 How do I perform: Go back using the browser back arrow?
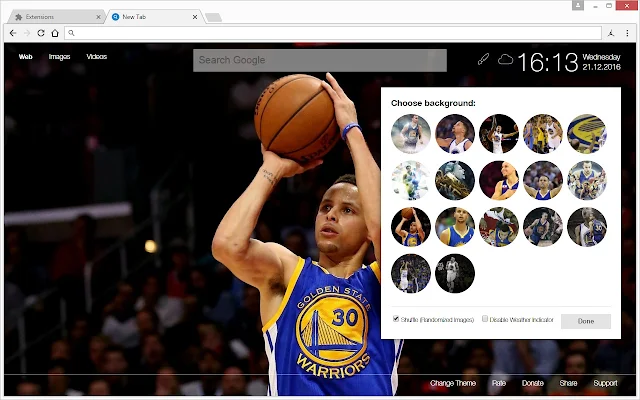[x=13, y=33]
